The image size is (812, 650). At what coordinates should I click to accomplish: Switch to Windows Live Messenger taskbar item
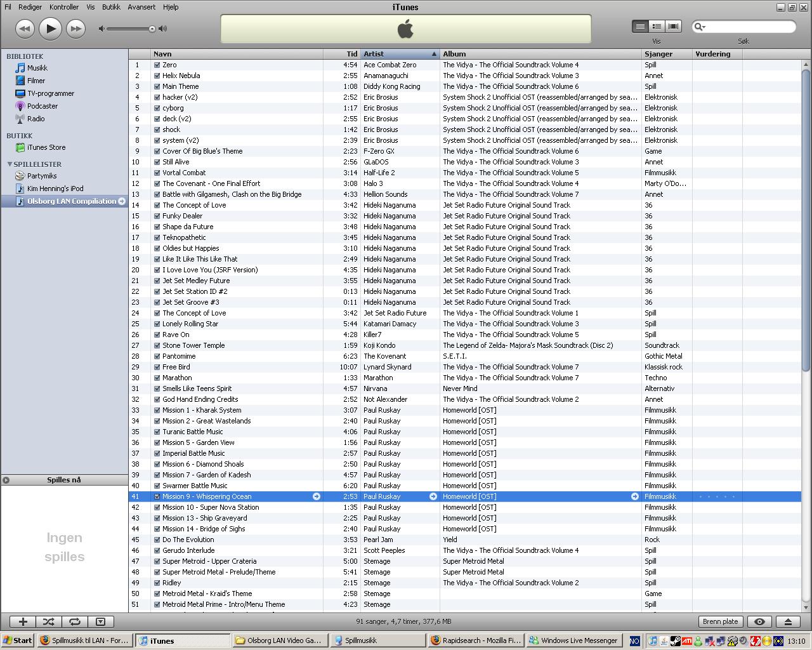tap(573, 640)
